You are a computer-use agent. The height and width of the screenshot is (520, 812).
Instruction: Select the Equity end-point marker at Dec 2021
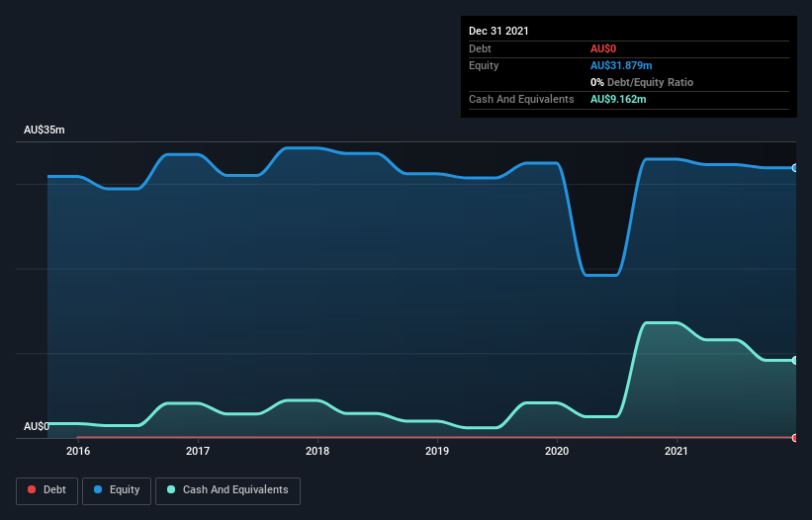coord(794,168)
